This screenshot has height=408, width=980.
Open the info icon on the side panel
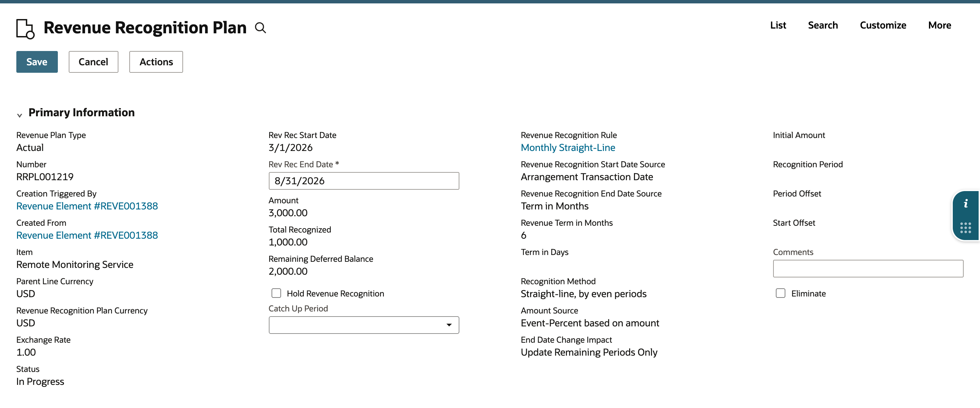pos(965,204)
